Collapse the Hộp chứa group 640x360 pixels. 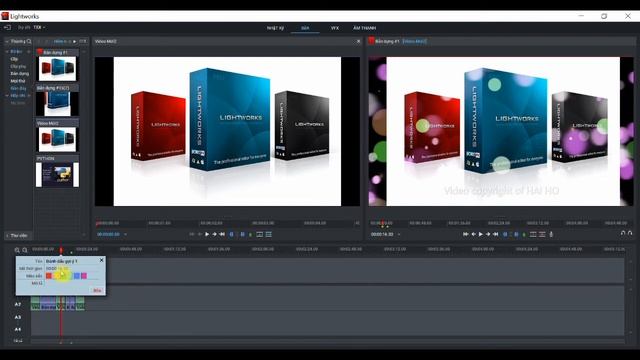point(7,96)
